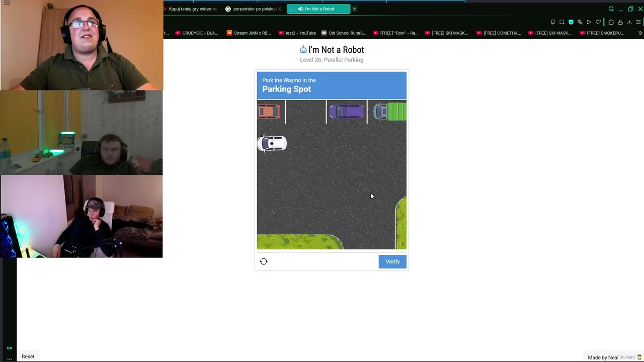Click the "Parking Spot" heading text
The height and width of the screenshot is (362, 644).
(x=286, y=89)
